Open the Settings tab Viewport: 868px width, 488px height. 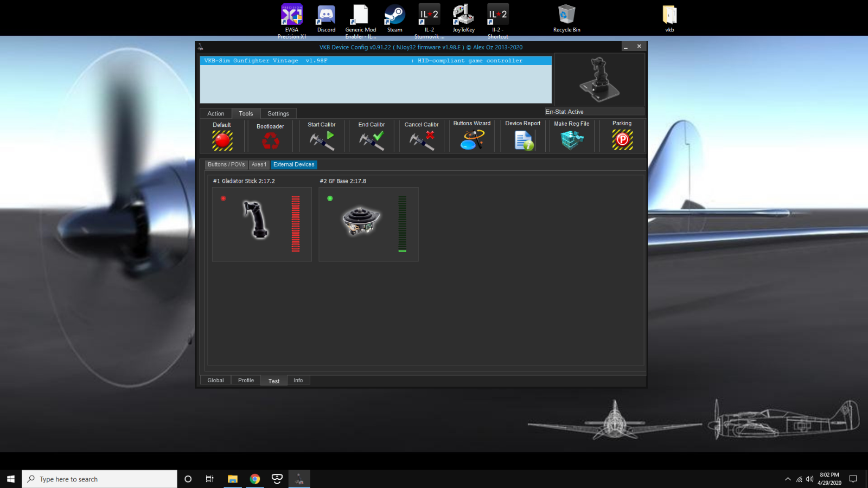[278, 113]
